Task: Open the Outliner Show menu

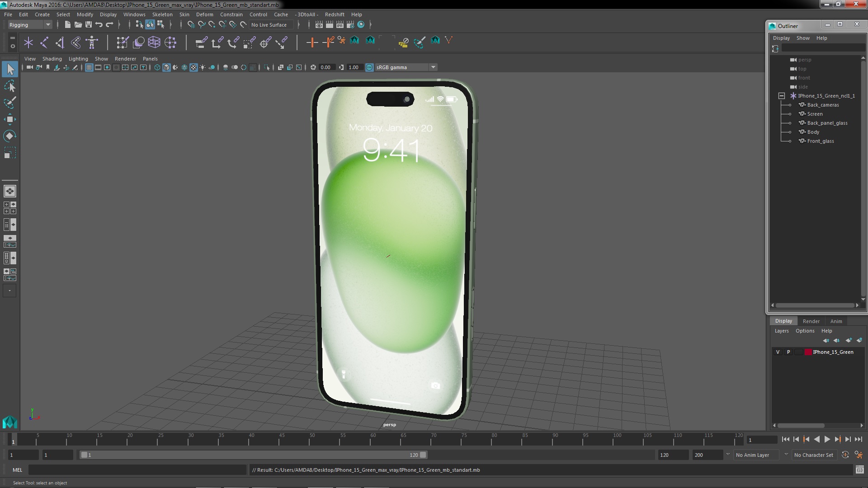Action: click(803, 38)
